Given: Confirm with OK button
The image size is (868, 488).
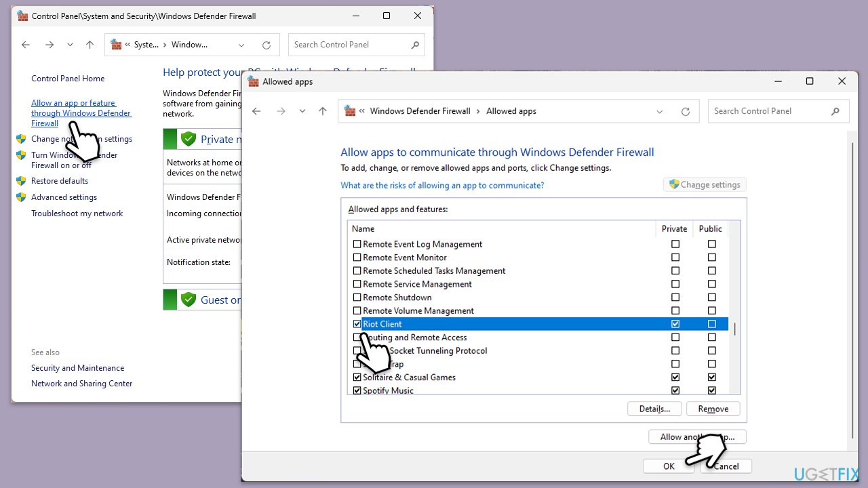Looking at the screenshot, I should pyautogui.click(x=669, y=466).
